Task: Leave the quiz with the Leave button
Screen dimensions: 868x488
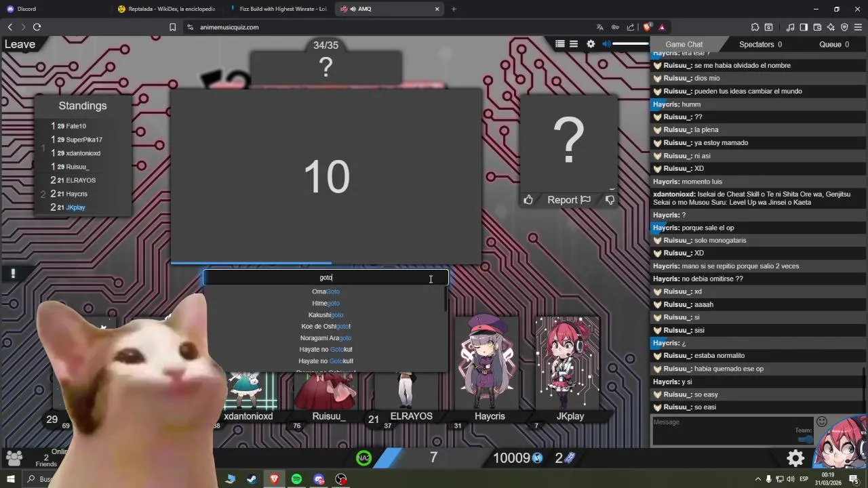Action: point(20,45)
